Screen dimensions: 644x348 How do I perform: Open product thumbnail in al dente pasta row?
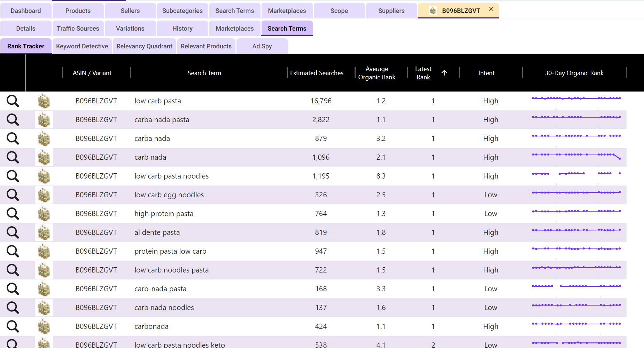(x=44, y=232)
